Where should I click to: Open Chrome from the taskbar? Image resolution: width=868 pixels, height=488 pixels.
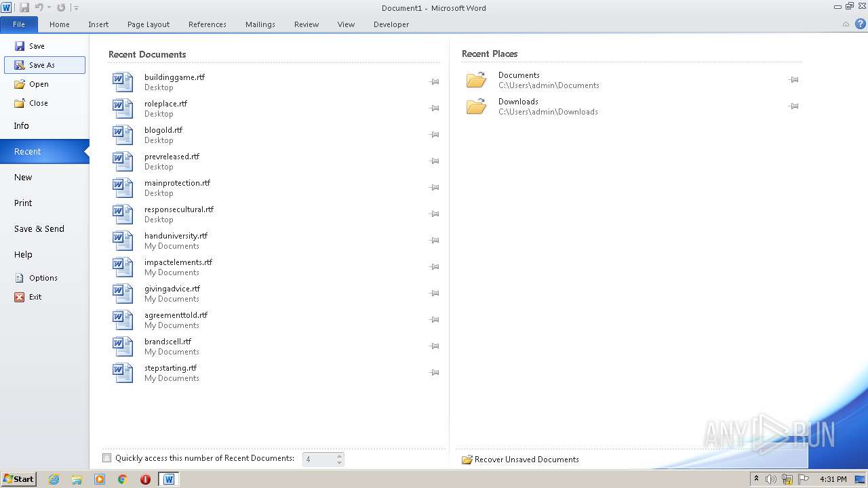coord(122,479)
